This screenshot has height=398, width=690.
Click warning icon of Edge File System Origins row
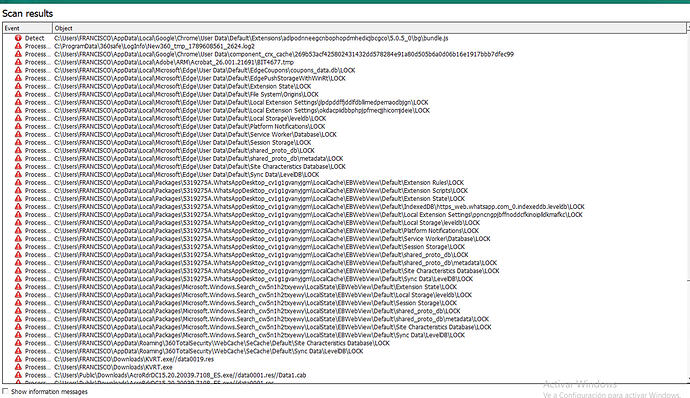18,94
